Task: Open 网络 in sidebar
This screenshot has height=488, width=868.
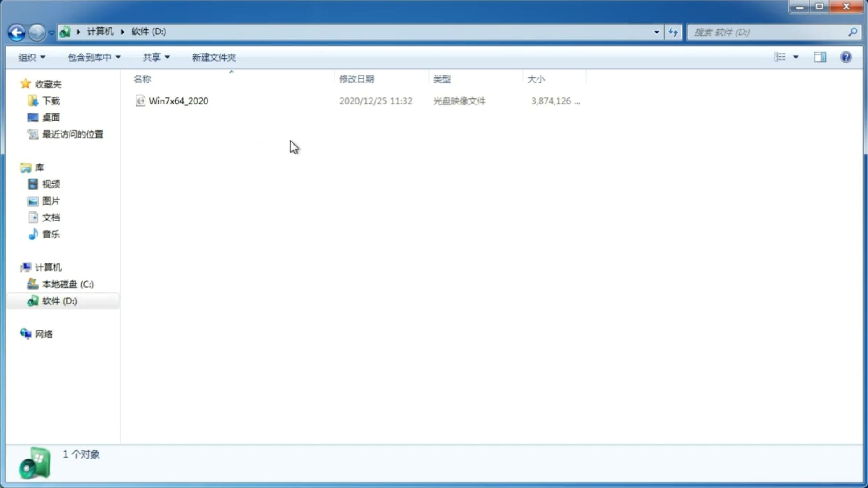Action: pyautogui.click(x=44, y=334)
